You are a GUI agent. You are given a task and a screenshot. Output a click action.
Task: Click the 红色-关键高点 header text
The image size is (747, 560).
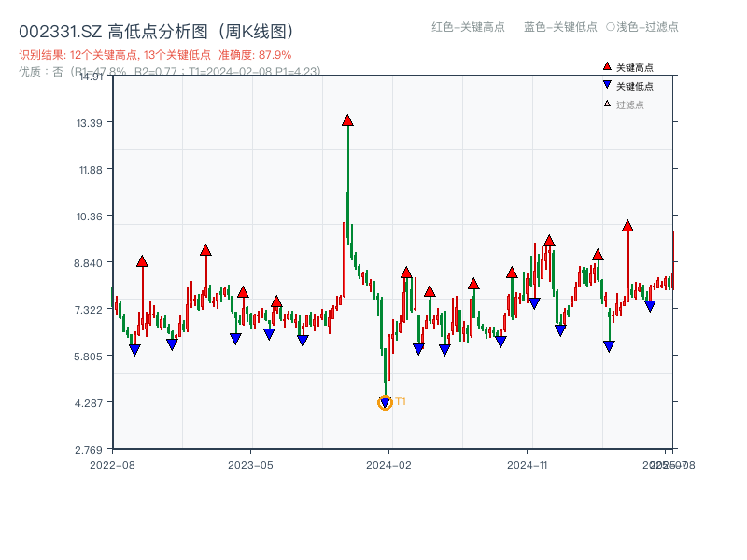[x=468, y=27]
